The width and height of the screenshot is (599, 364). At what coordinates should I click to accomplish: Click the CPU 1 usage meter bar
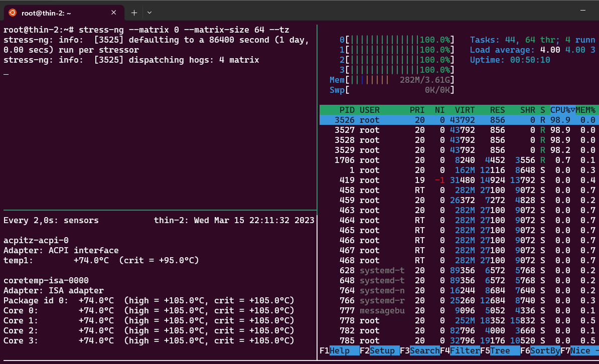pyautogui.click(x=397, y=50)
